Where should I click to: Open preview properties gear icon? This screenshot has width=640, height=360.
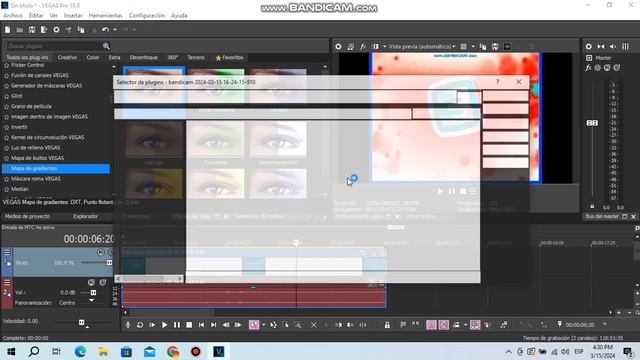tap(338, 47)
